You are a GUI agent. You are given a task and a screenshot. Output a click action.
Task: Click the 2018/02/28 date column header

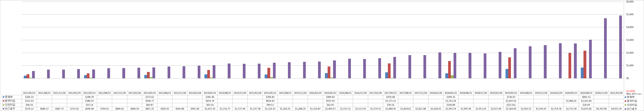point(436,93)
